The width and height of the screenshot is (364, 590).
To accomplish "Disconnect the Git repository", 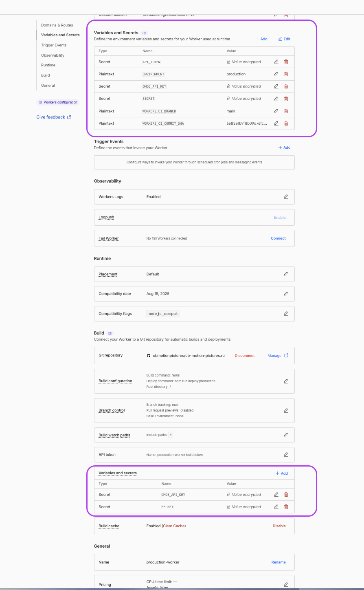I will (x=245, y=356).
